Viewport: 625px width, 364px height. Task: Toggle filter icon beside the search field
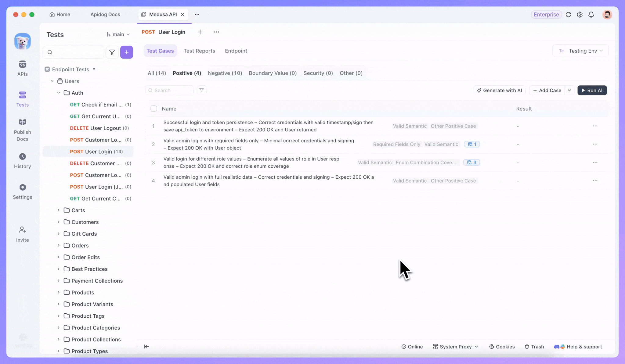(x=201, y=90)
